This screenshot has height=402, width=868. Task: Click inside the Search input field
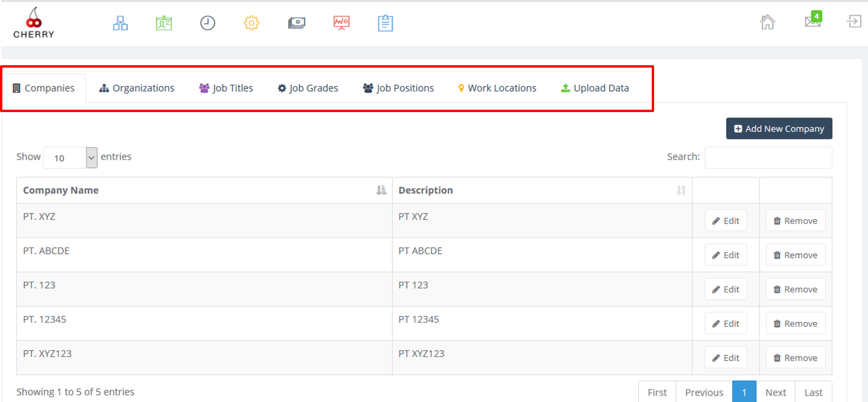(x=768, y=157)
